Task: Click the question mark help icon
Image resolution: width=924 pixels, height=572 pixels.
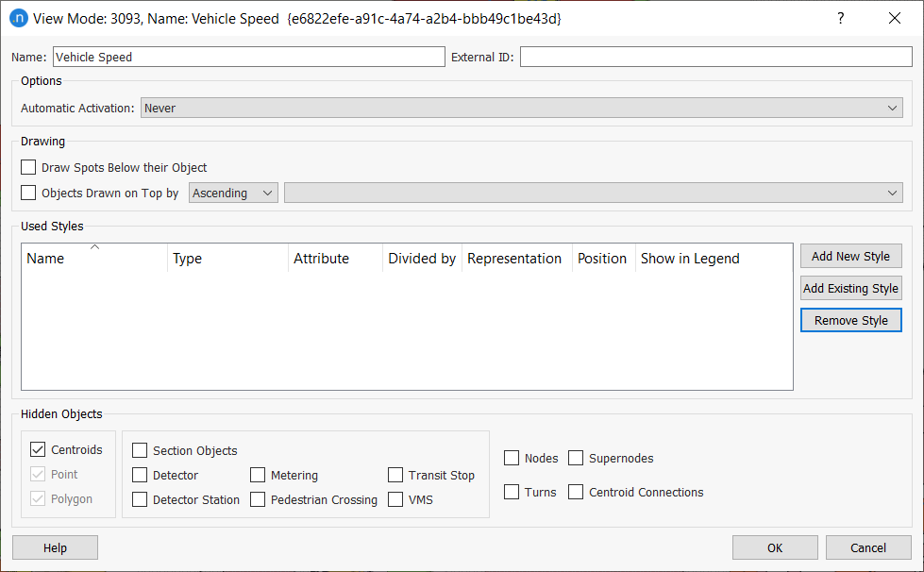Action: (840, 18)
